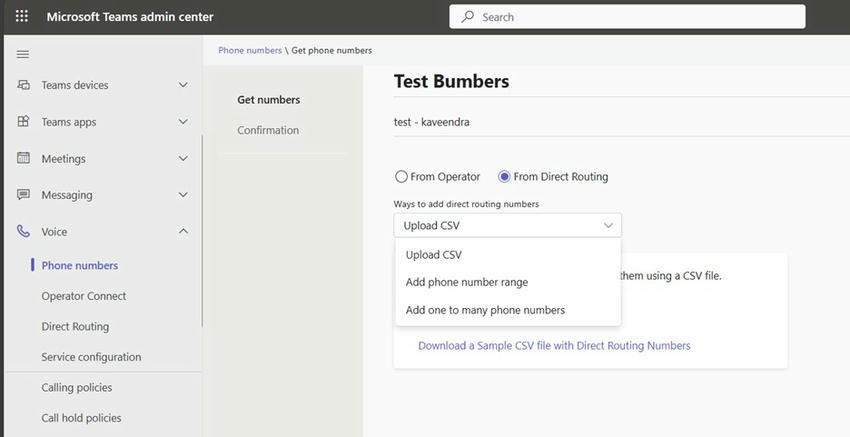Go to Phone numbers breadcrumb link

(250, 50)
